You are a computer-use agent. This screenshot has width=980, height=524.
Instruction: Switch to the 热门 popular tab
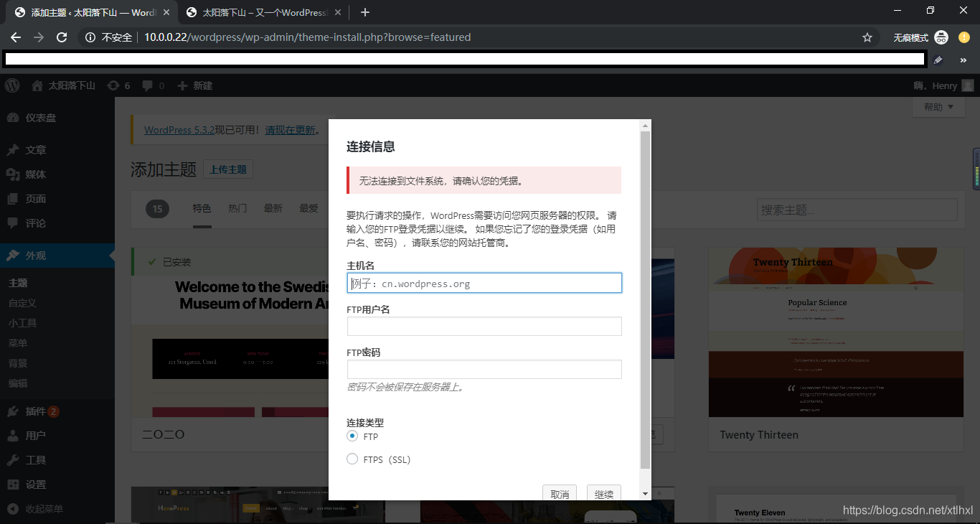(237, 208)
